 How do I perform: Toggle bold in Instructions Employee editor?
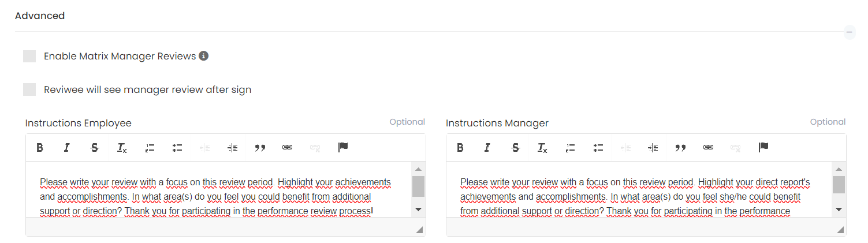40,148
